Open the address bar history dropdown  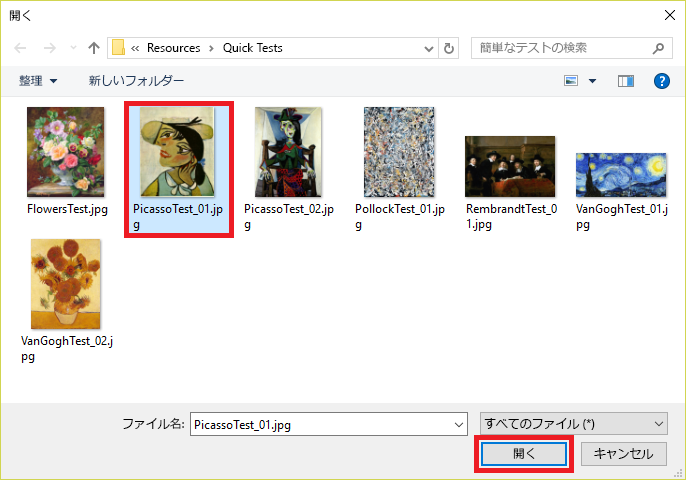tap(429, 48)
